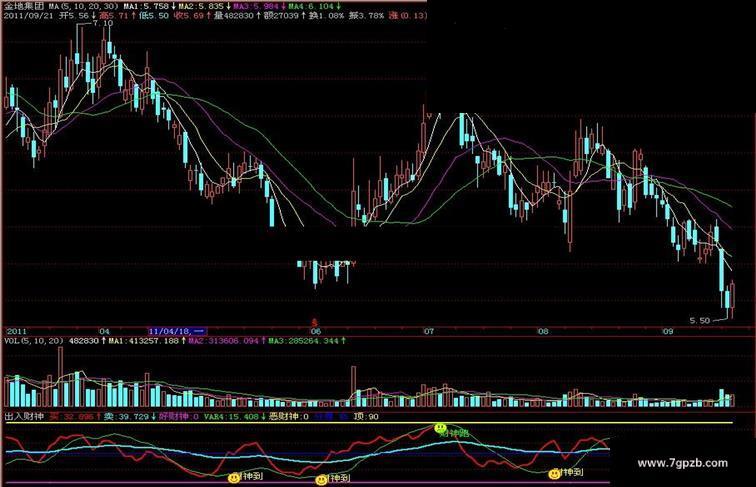Viewport: 756px width, 487px height.
Task: Click the MA1:5.758 value
Action: [x=146, y=6]
